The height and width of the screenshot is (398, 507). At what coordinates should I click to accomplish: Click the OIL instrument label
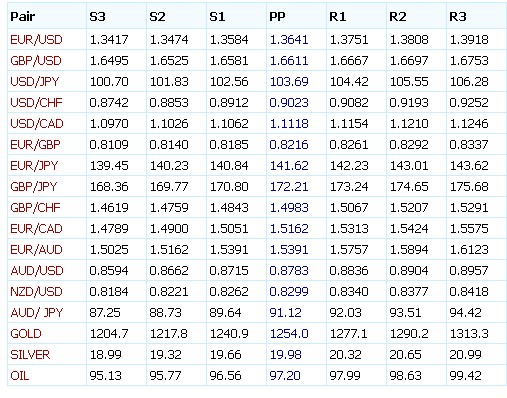point(19,376)
